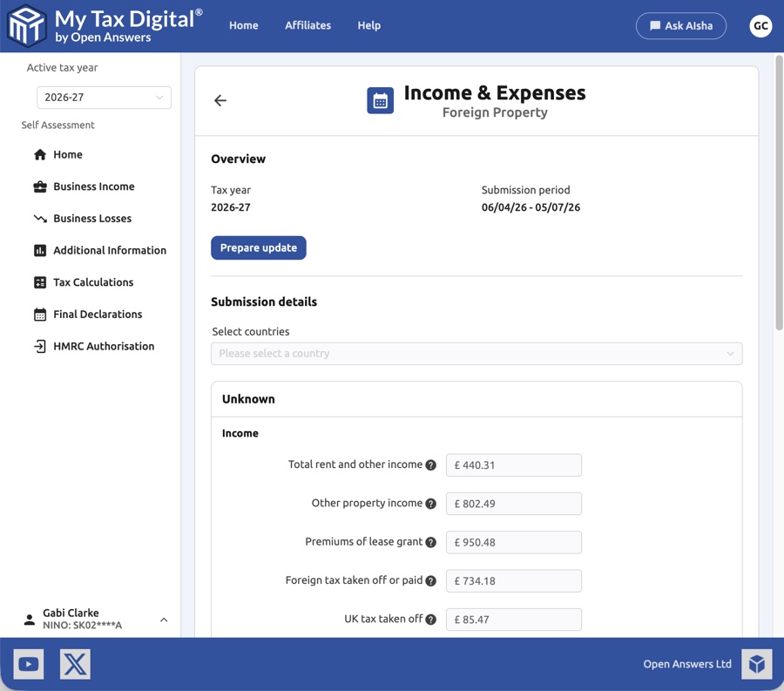Click the X social icon in the footer
The height and width of the screenshot is (691, 784).
75,663
